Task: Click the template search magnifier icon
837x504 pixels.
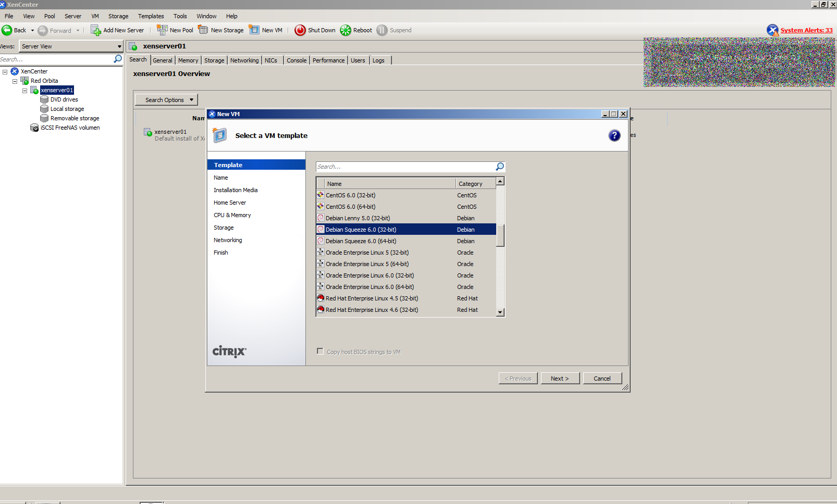Action: (499, 167)
